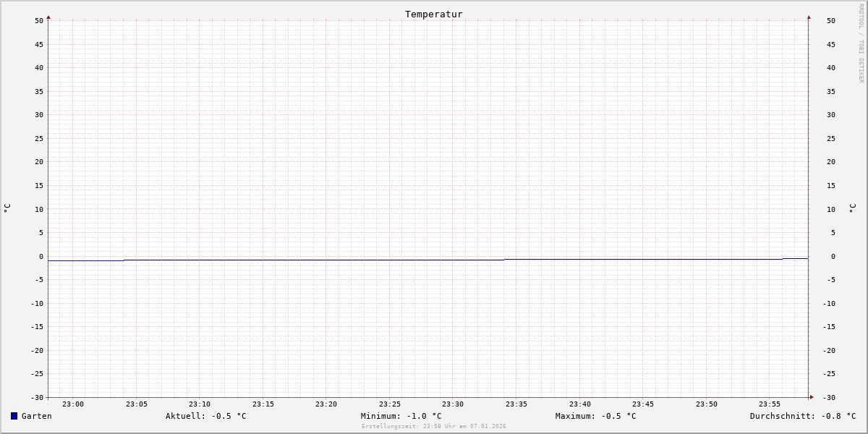Click the 10 label on the left axis
Screen dimensions: 868x434
pos(39,210)
